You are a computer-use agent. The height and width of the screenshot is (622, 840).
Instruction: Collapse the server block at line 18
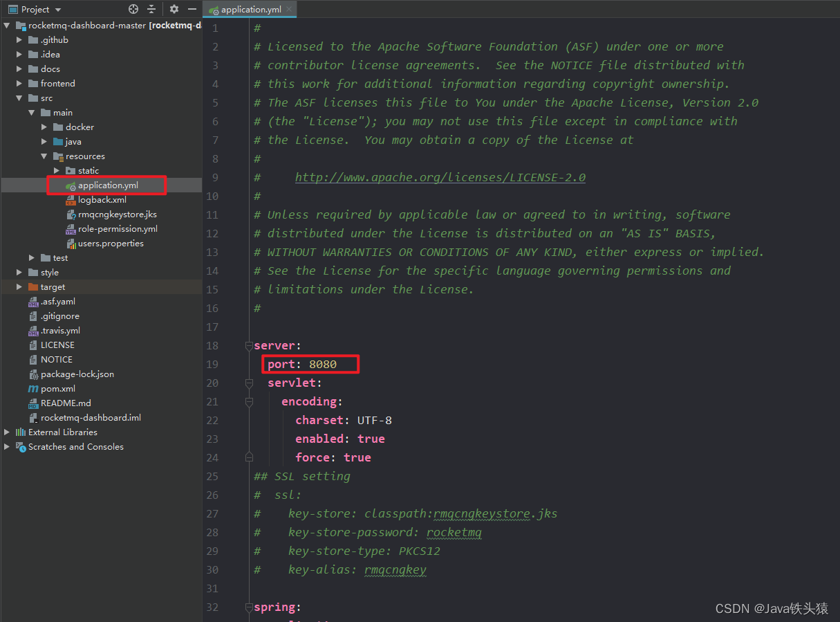point(249,345)
